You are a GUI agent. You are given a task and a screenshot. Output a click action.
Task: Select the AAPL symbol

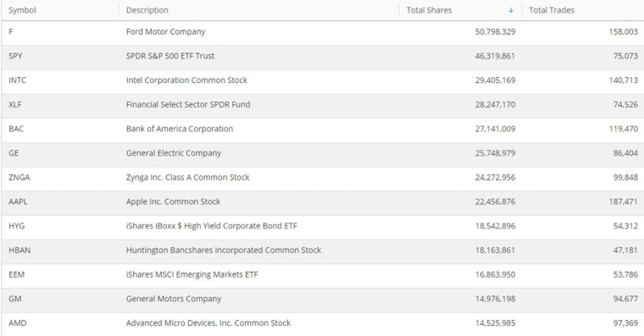[x=18, y=201]
